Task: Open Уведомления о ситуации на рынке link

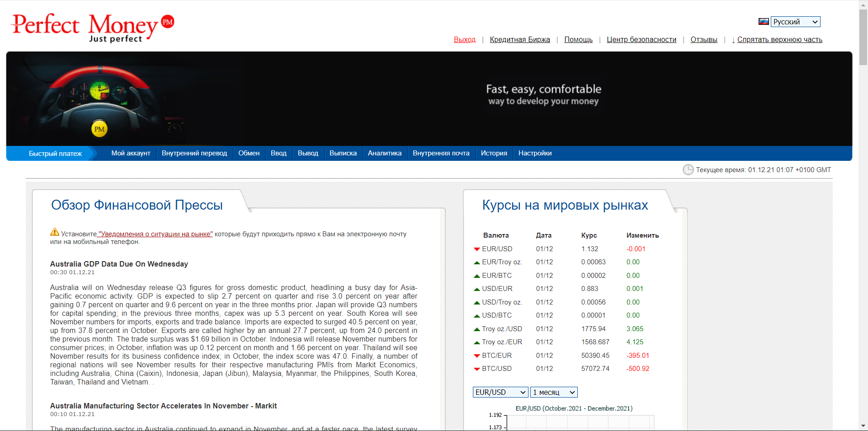Action: click(x=155, y=234)
